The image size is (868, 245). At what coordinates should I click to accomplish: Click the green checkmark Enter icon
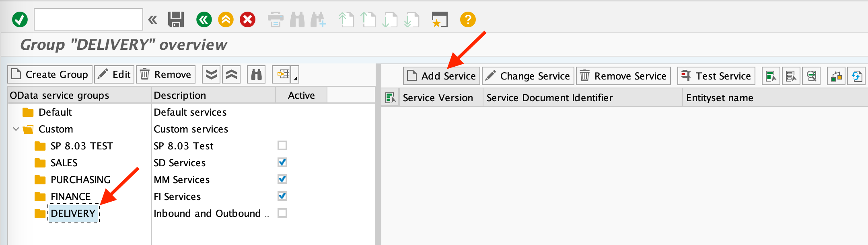click(x=20, y=19)
